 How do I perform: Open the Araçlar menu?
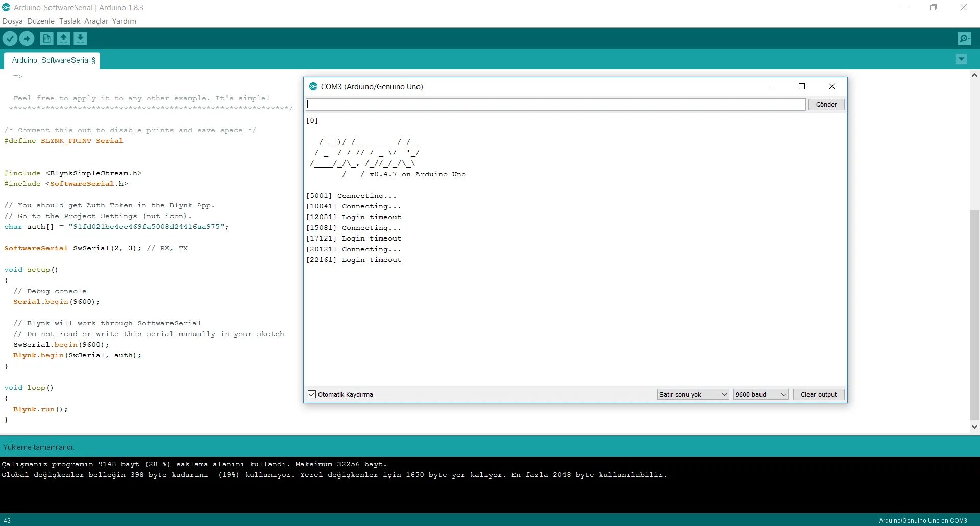click(96, 21)
